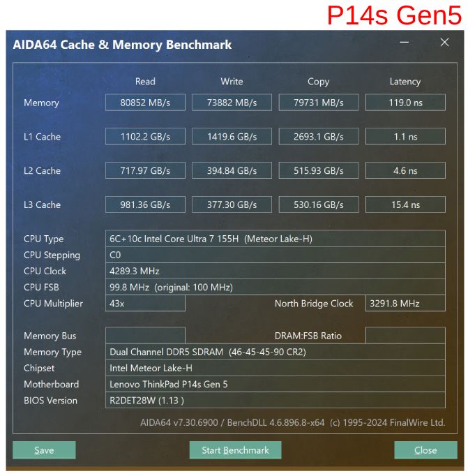Click CPU FSB field 99.8 MHz
Screen dimensions: 468x476
point(275,287)
